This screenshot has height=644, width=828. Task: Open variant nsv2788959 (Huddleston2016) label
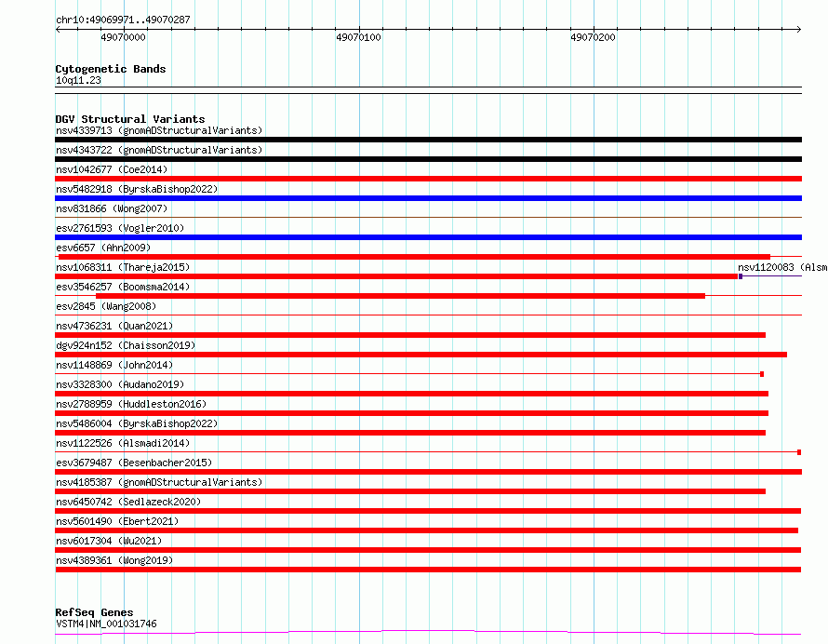tap(131, 404)
